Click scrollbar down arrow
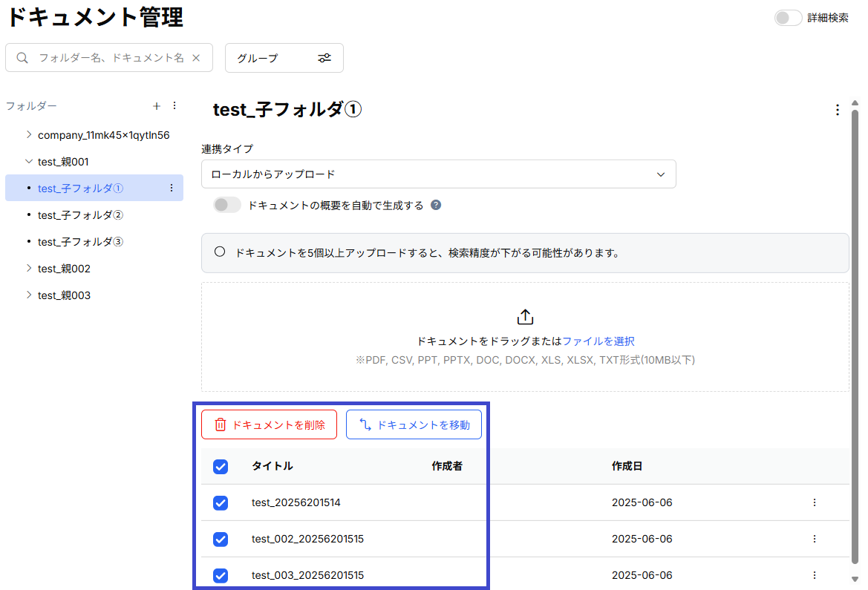Image resolution: width=868 pixels, height=590 pixels. point(855,578)
